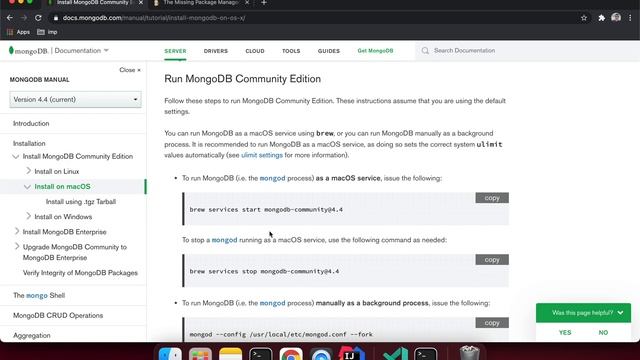
Task: Answer YES to page helpful prompt
Action: (x=565, y=333)
